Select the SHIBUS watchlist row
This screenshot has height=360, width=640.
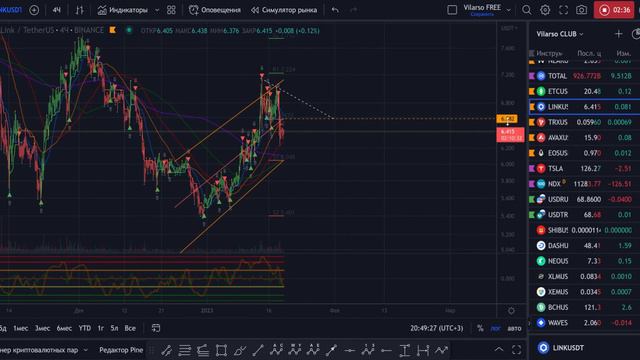point(584,230)
